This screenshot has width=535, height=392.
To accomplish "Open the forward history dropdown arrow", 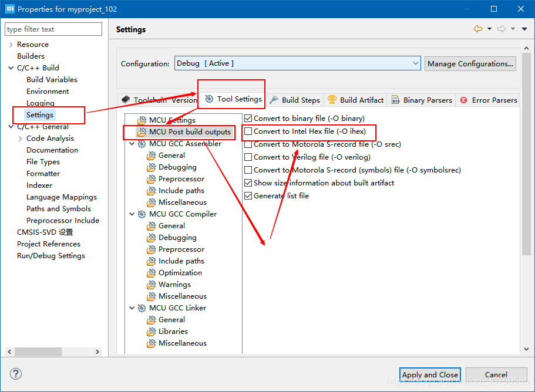I will pyautogui.click(x=513, y=29).
